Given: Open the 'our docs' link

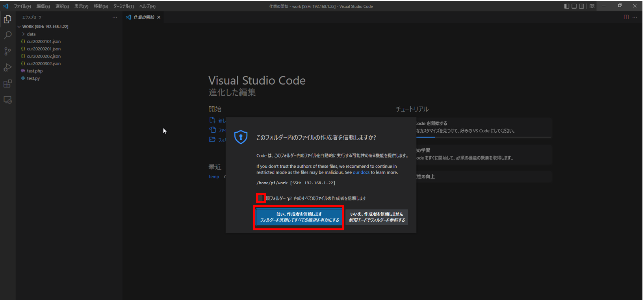Looking at the screenshot, I should 361,172.
